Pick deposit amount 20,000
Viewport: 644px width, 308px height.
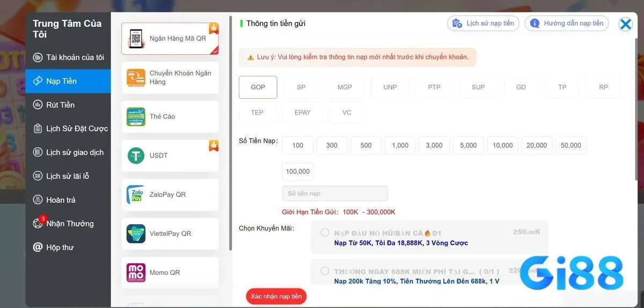[537, 145]
